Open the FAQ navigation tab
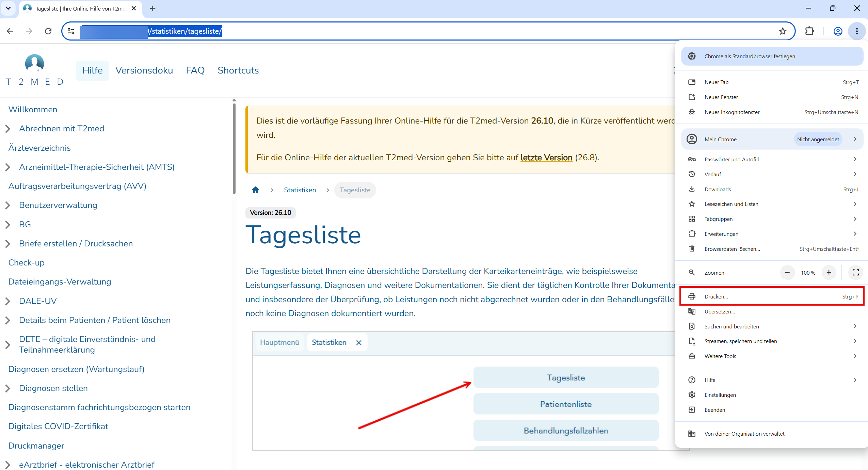The width and height of the screenshot is (868, 470). (x=195, y=70)
